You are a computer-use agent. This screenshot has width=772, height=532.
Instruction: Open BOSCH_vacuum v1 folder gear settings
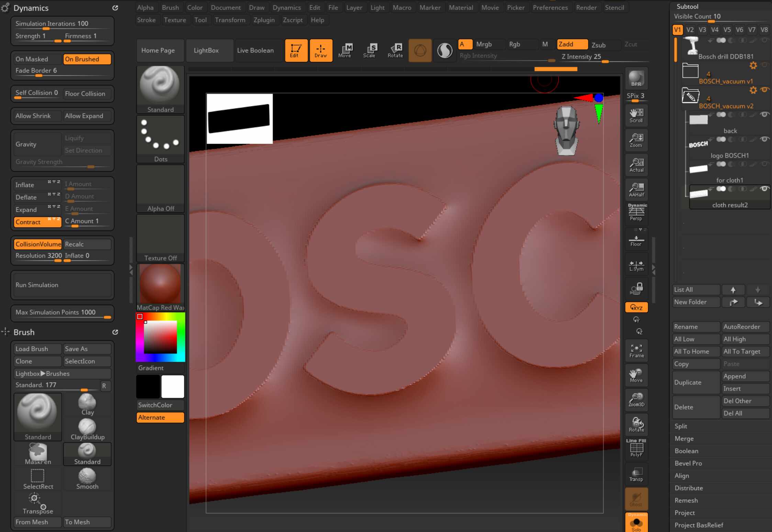pyautogui.click(x=753, y=65)
